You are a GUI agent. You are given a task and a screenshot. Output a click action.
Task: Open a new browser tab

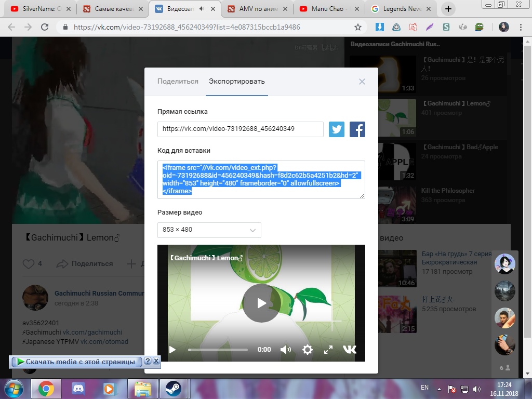pyautogui.click(x=448, y=9)
